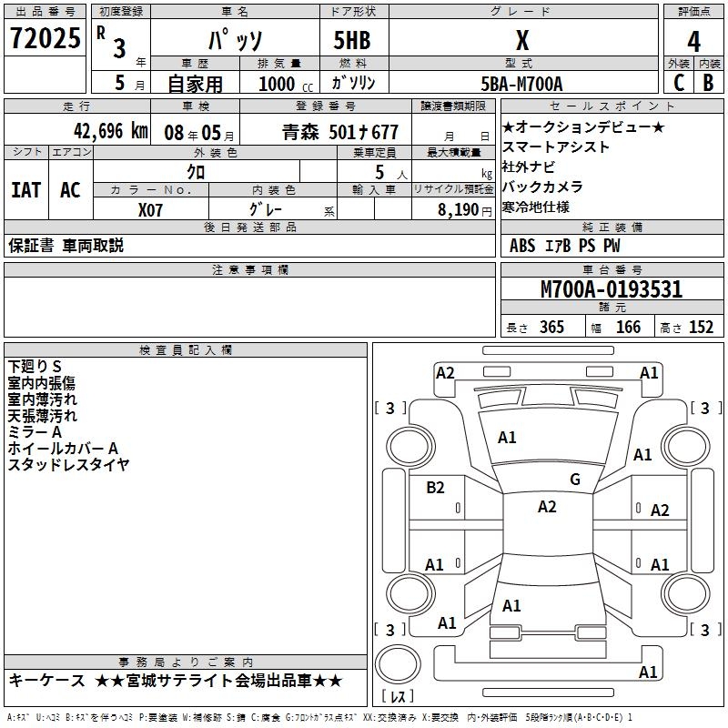Image resolution: width=728 pixels, height=728 pixels.
Task: Select the office notice キーケース
Action: click(x=47, y=681)
